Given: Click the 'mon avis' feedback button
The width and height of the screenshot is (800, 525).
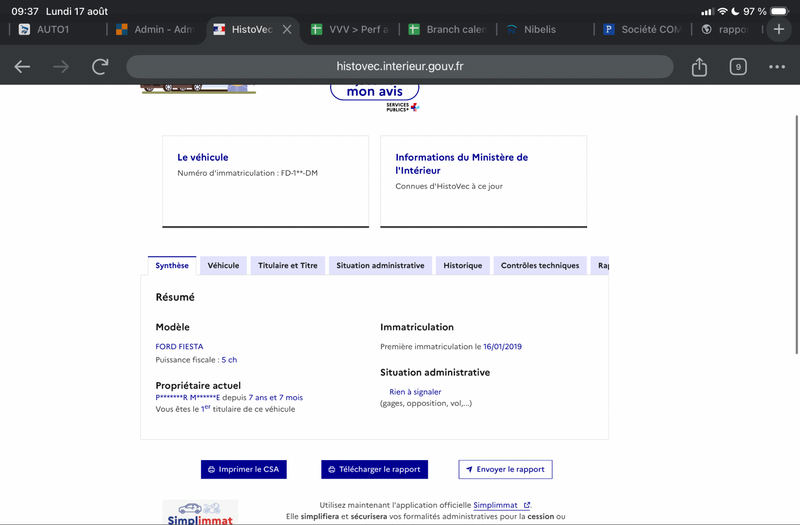Looking at the screenshot, I should [374, 91].
